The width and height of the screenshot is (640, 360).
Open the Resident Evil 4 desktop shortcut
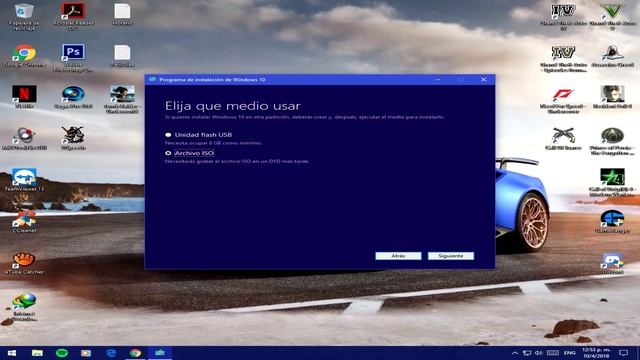coord(612,97)
